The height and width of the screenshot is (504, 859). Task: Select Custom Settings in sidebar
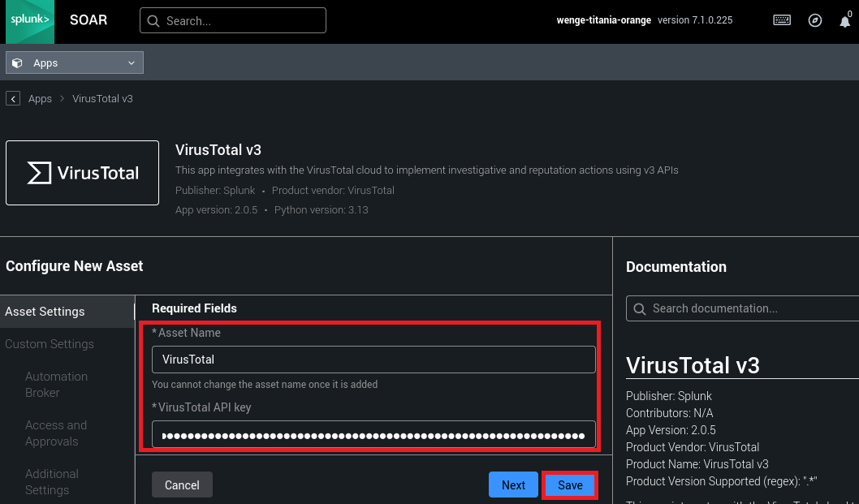click(x=50, y=344)
